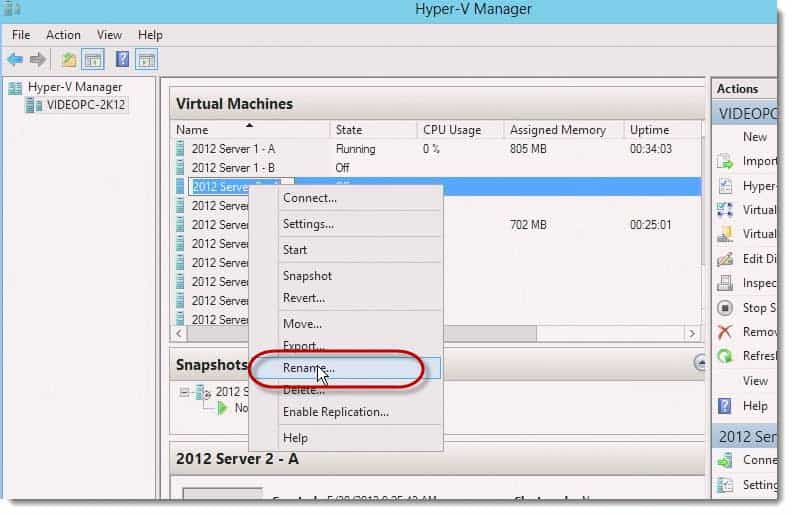
Task: Choose Snapshot from the context menu
Action: click(346, 276)
